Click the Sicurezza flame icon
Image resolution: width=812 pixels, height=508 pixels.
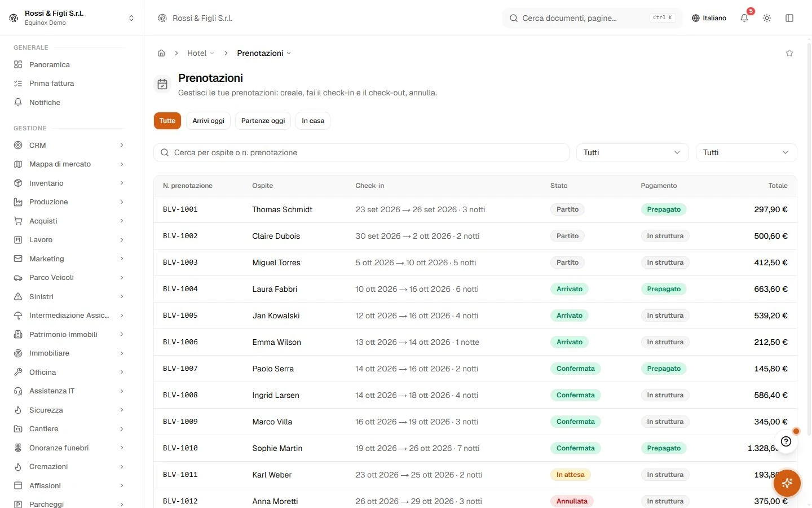pyautogui.click(x=18, y=410)
